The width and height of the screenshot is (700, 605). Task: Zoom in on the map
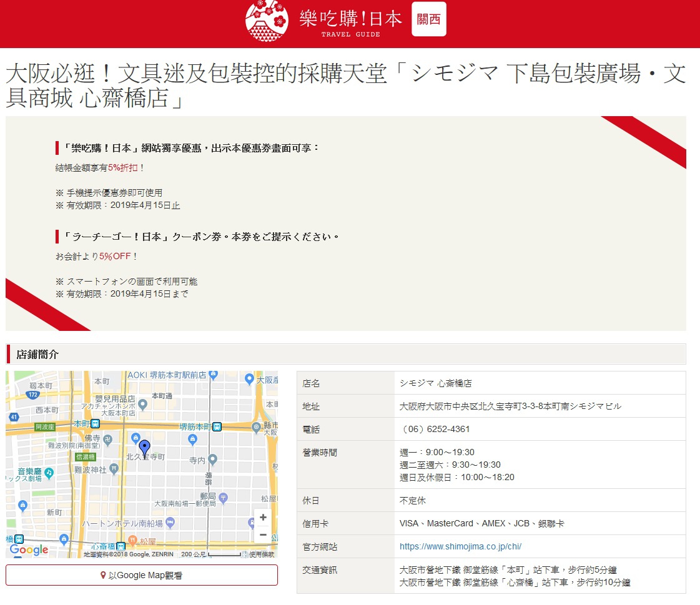coord(263,517)
